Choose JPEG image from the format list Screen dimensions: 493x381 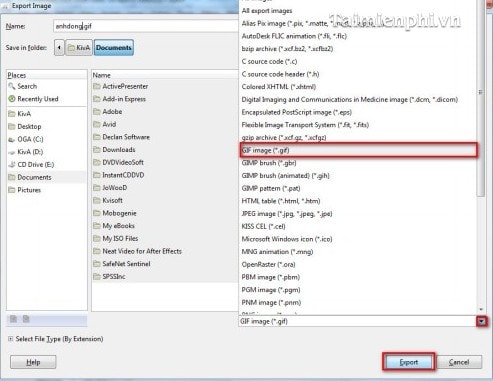coord(287,214)
